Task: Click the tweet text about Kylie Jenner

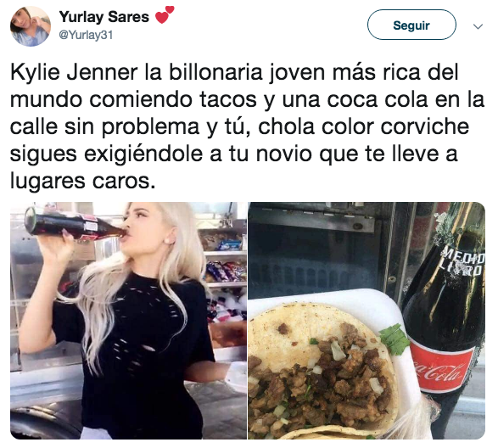Action: pos(247,126)
